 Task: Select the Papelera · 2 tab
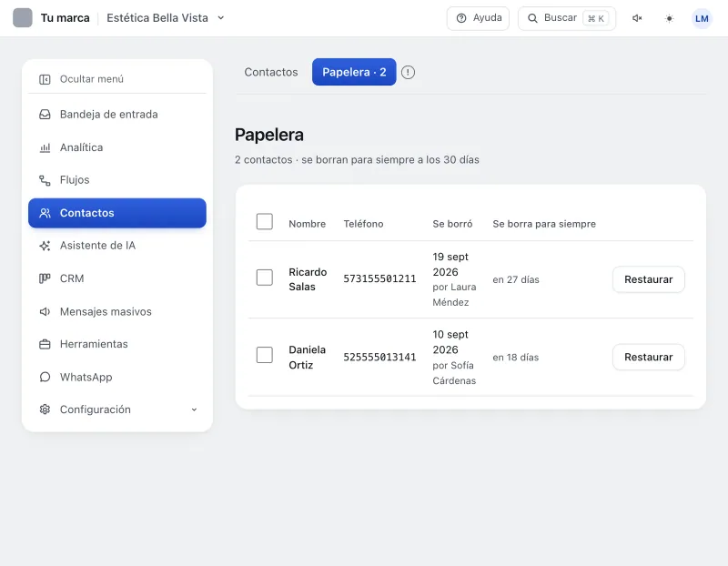tap(354, 72)
